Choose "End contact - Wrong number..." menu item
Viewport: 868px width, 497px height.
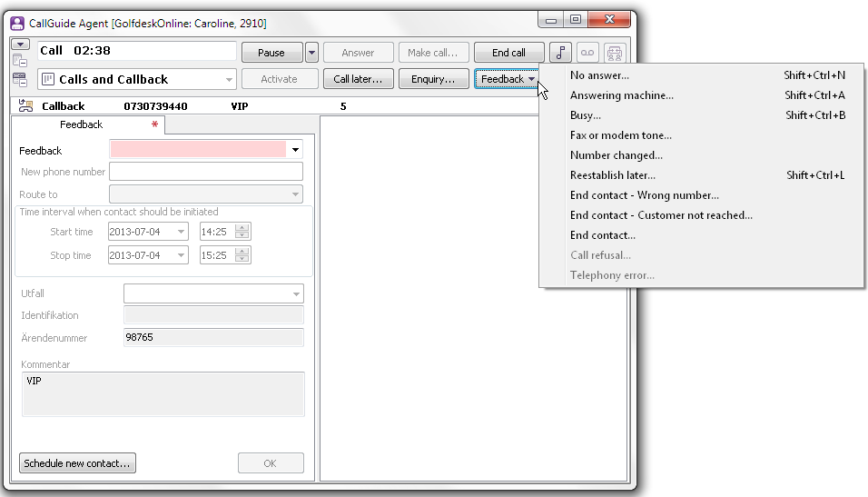[x=644, y=195]
